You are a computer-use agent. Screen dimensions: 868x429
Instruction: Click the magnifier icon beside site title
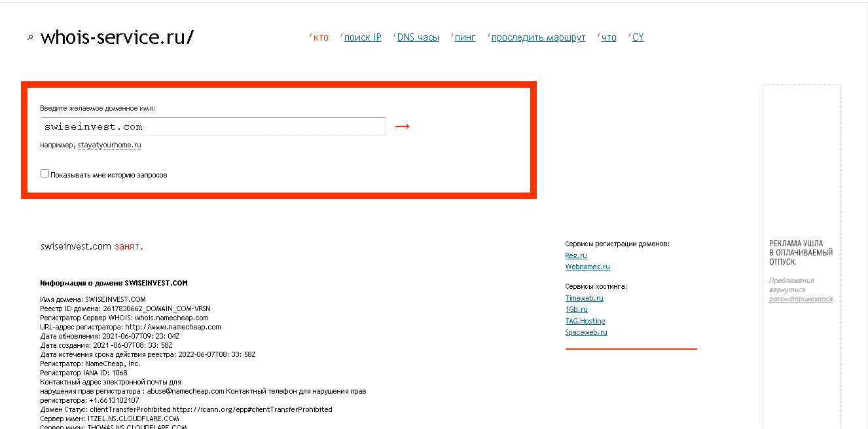coord(30,38)
